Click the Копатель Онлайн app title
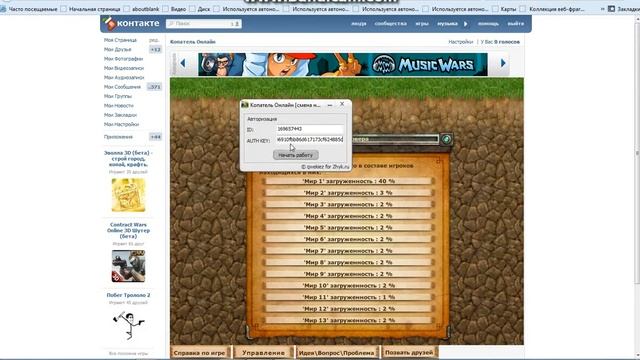The image size is (640, 360). pos(193,42)
